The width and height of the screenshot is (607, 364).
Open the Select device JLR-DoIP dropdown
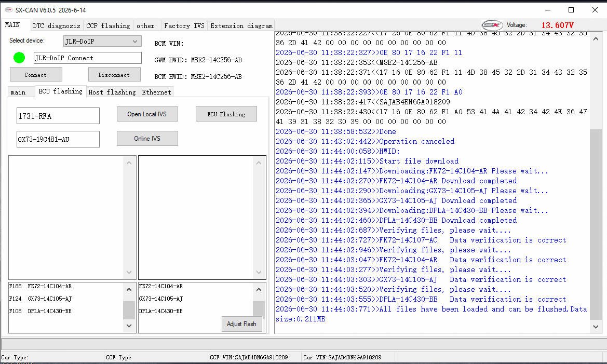tap(102, 41)
